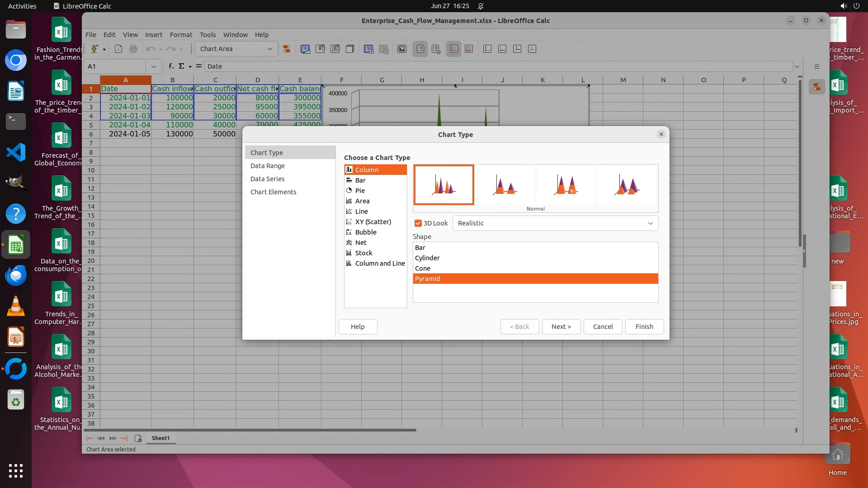The width and height of the screenshot is (868, 488).
Task: Go to the Data Series step
Action: pyautogui.click(x=267, y=179)
